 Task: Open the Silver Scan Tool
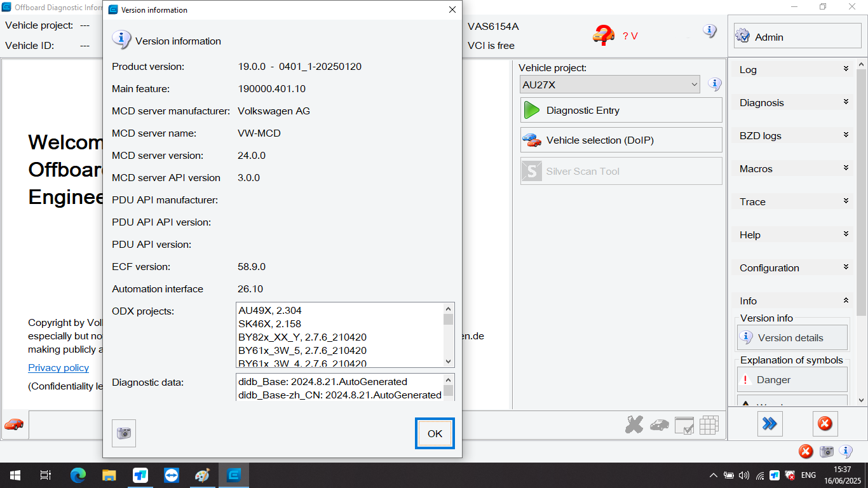pyautogui.click(x=621, y=170)
